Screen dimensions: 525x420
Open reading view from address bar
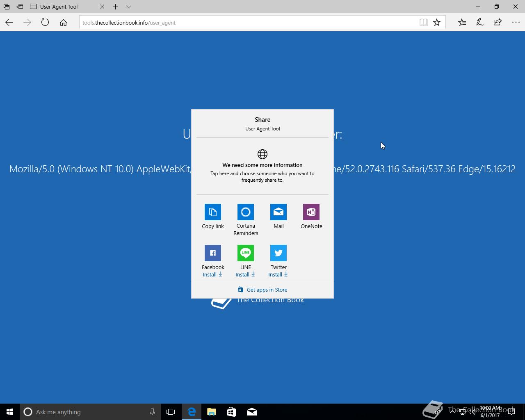click(x=424, y=23)
